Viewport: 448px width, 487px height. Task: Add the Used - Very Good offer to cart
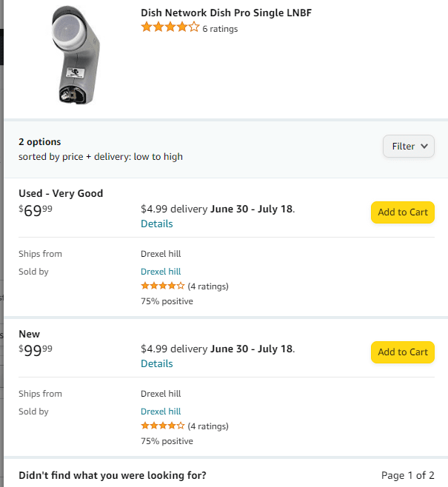click(x=402, y=212)
